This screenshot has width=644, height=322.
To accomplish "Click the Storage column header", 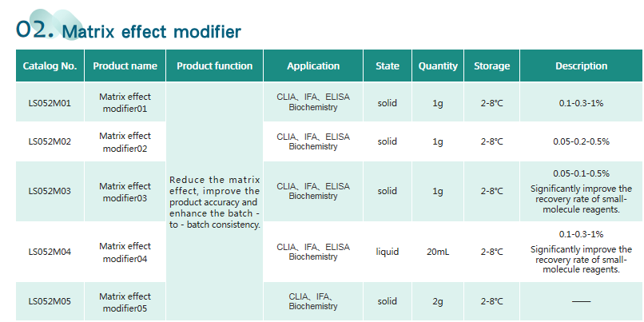I will [491, 66].
